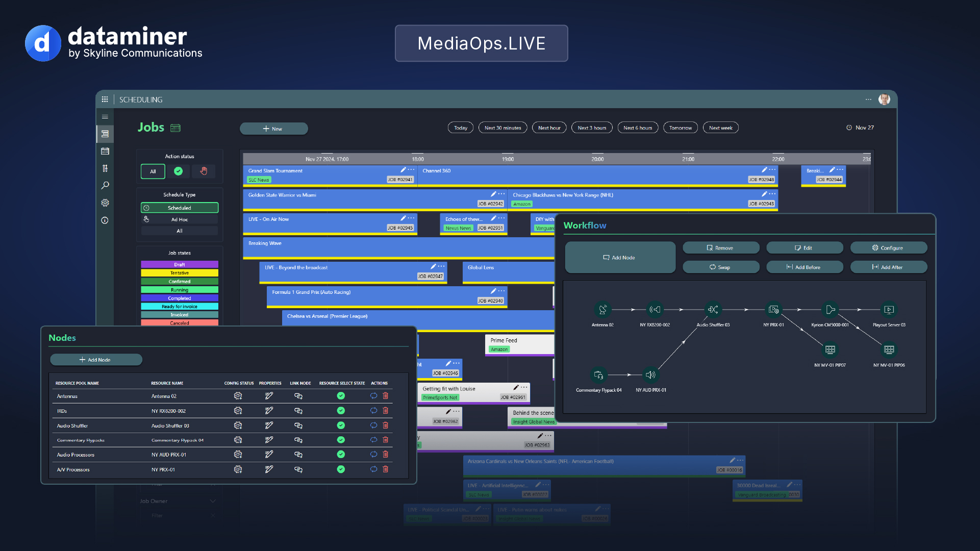
Task: Select the Playout Server 03 node icon
Action: (889, 310)
